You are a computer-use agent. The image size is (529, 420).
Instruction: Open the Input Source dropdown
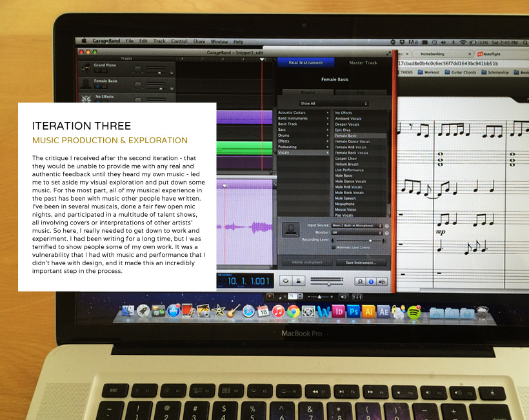tap(357, 225)
